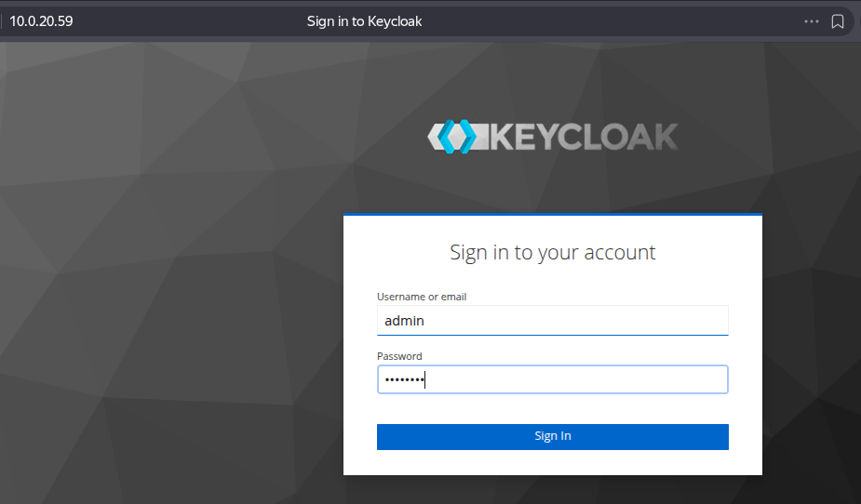Click the empty right end of username field
The width and height of the screenshot is (861, 504).
point(689,321)
